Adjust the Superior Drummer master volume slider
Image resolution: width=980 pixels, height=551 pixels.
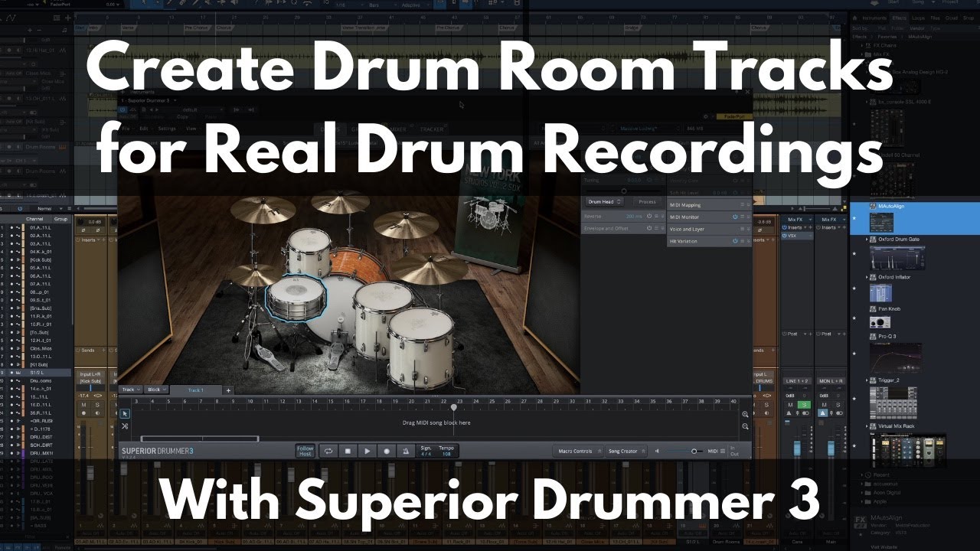click(x=685, y=452)
